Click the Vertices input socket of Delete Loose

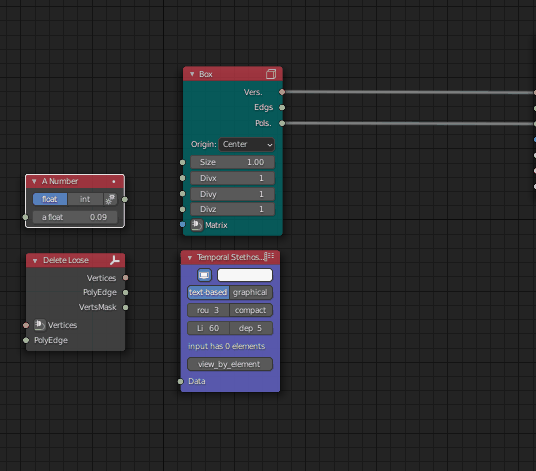coord(26,325)
